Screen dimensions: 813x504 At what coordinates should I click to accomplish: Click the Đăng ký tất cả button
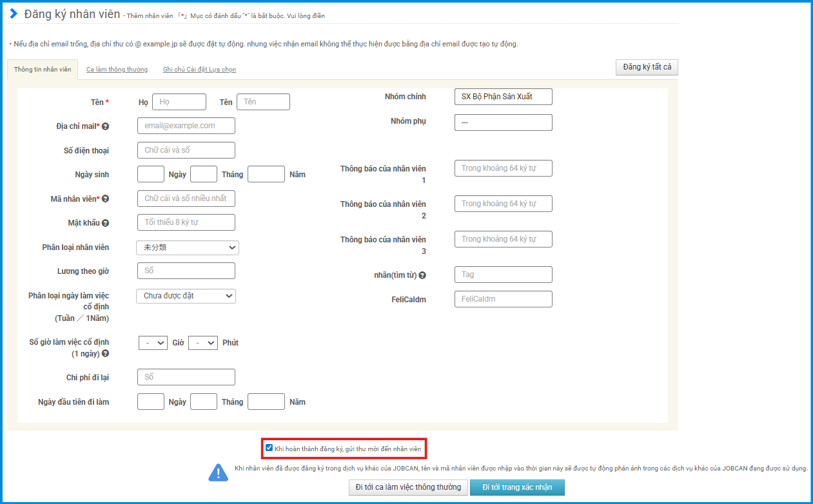click(x=647, y=67)
